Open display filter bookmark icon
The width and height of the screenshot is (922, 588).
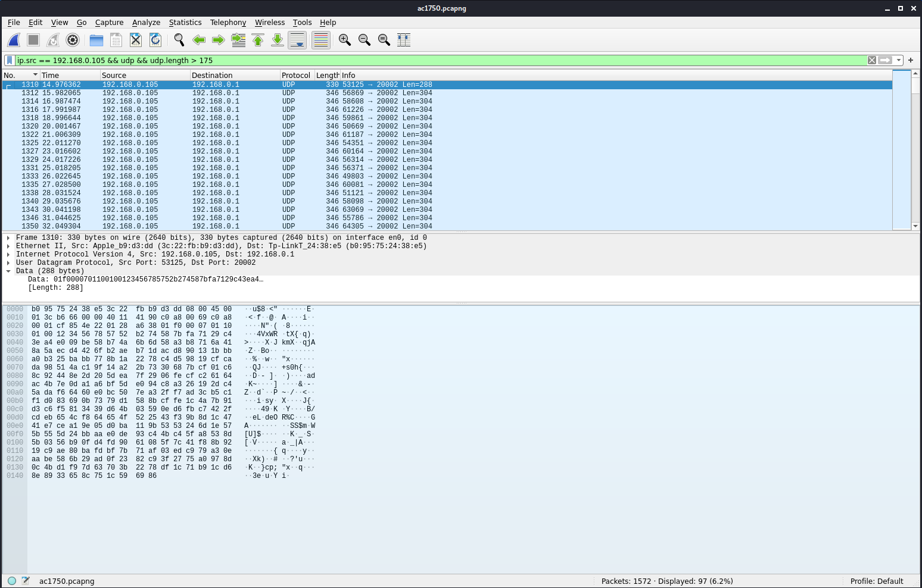pyautogui.click(x=10, y=60)
